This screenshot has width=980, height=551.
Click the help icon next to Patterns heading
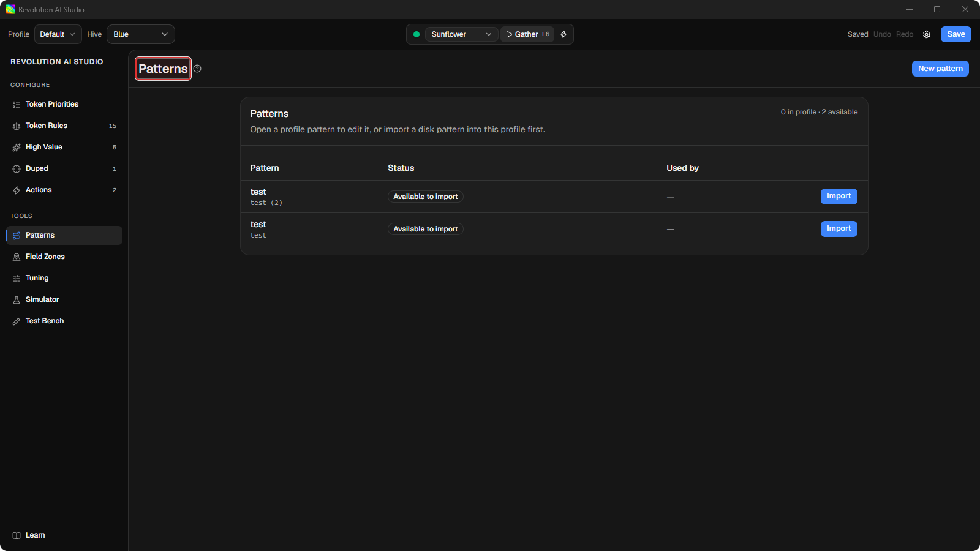pos(197,69)
